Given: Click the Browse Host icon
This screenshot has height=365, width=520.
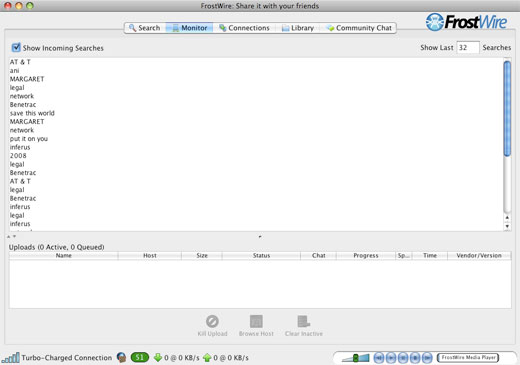Looking at the screenshot, I should pyautogui.click(x=256, y=321).
